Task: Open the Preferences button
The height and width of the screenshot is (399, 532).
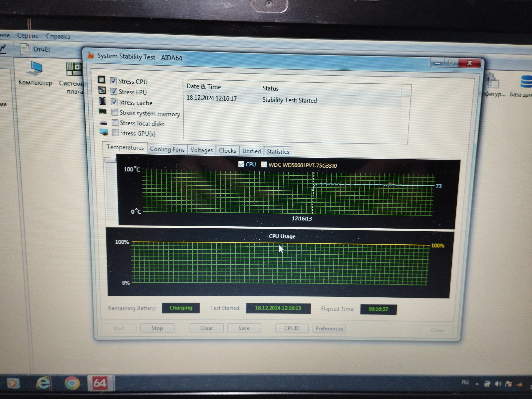Action: point(329,329)
